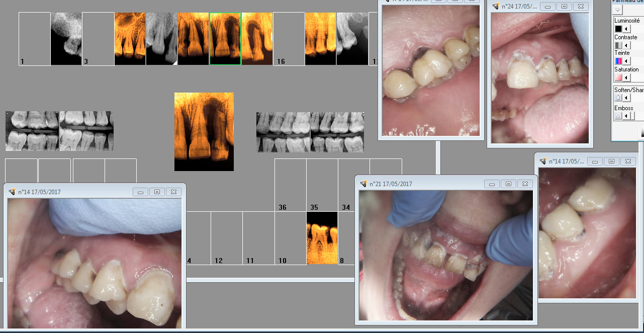The image size is (644, 333).
Task: Click the Emboss filter icon
Action: coord(618,116)
